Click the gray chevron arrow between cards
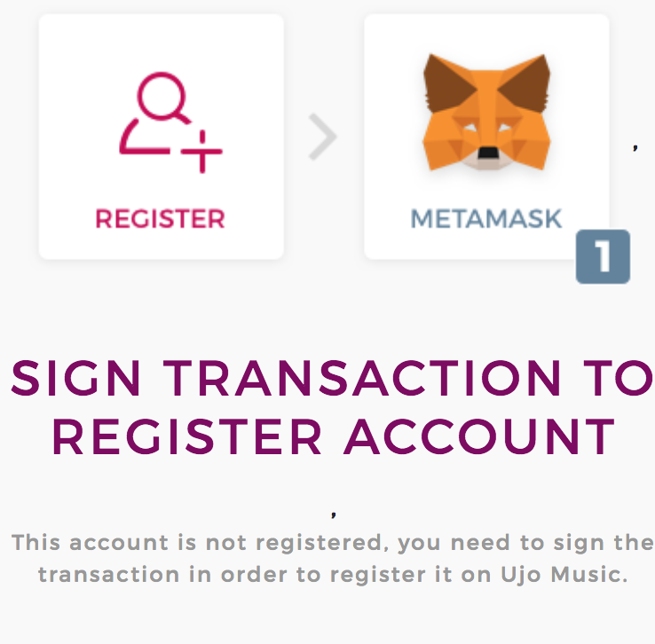655x644 pixels. click(323, 138)
